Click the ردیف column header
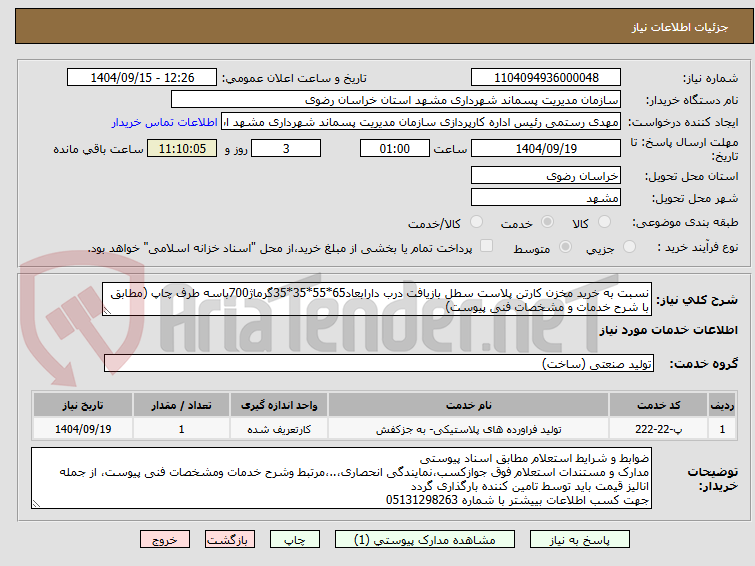This screenshot has height=566, width=755. click(x=722, y=405)
